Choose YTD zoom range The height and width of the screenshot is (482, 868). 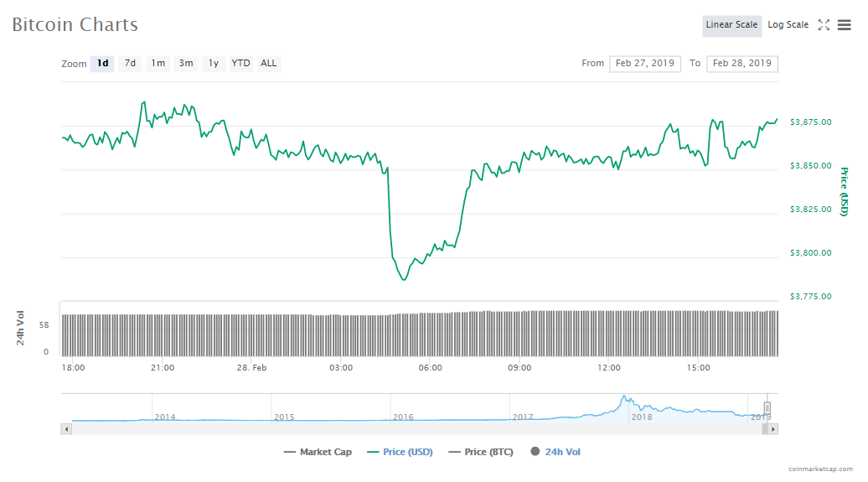coord(240,64)
